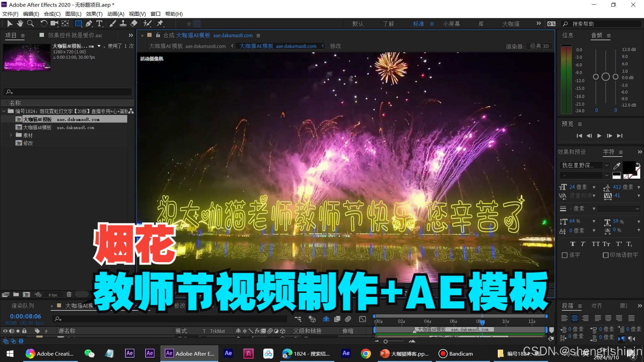Create a new folder in Project panel
This screenshot has width=644, height=362.
[x=16, y=295]
